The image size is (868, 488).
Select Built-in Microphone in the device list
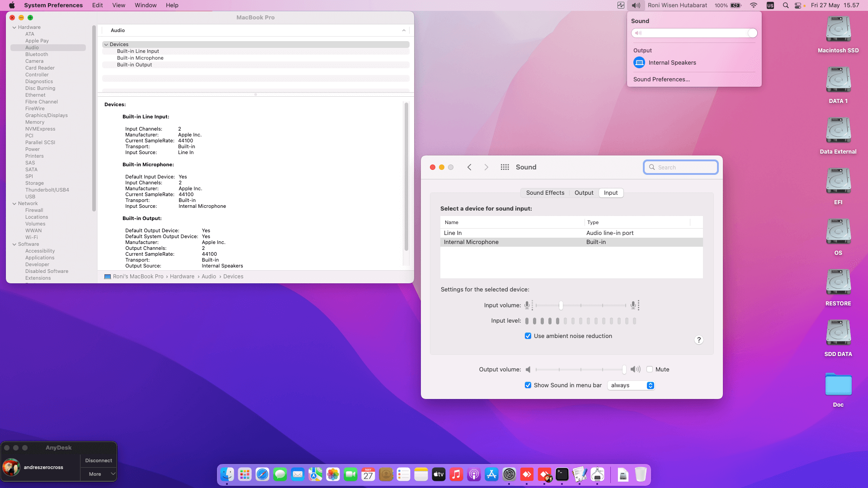coord(140,58)
